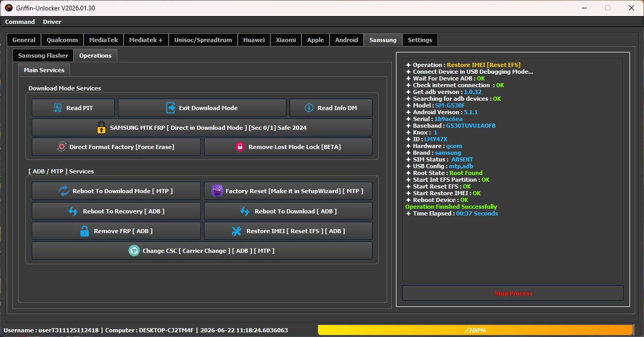
Task: Click the Reboot To Recovery ADB icon
Action: click(73, 211)
